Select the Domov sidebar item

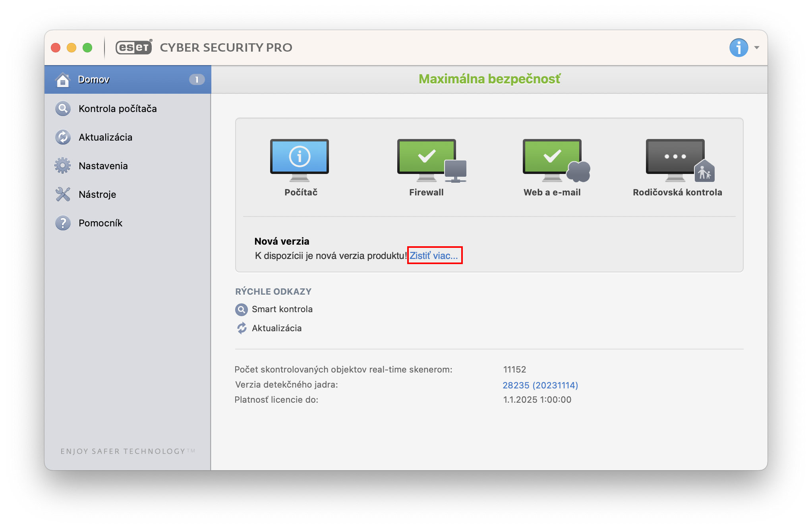(x=94, y=79)
